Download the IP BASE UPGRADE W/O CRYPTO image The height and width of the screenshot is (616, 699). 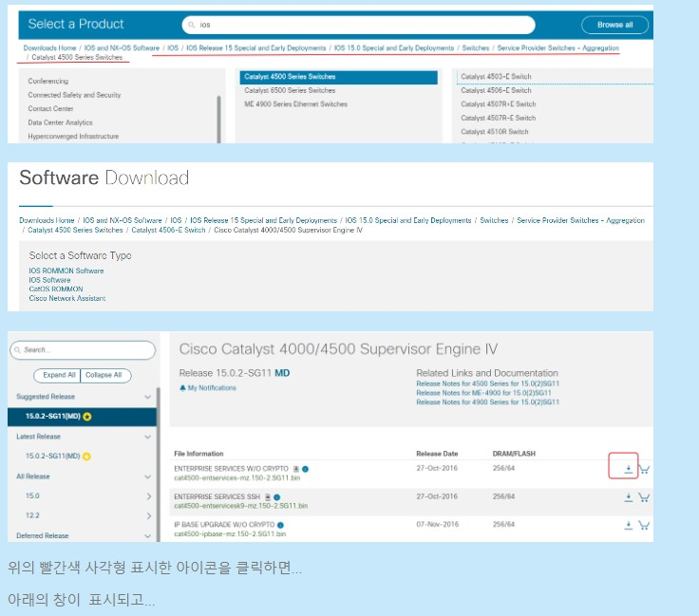click(628, 525)
